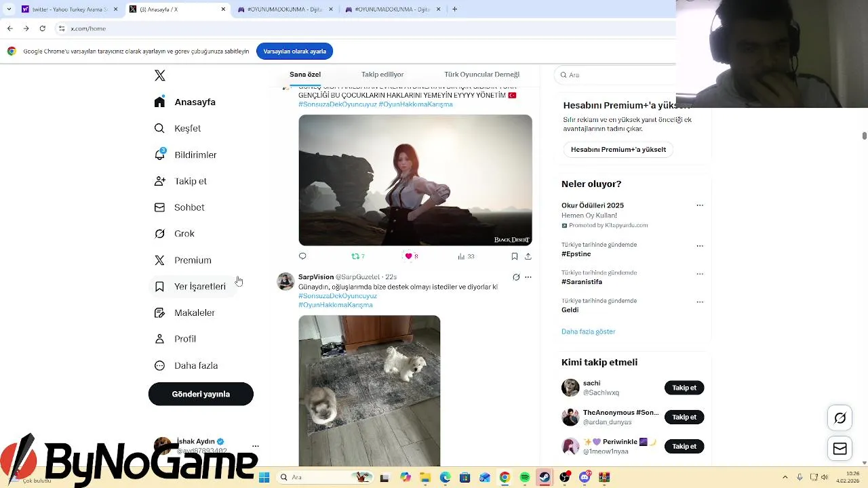Open floating Grok button
The width and height of the screenshot is (868, 488).
(840, 418)
